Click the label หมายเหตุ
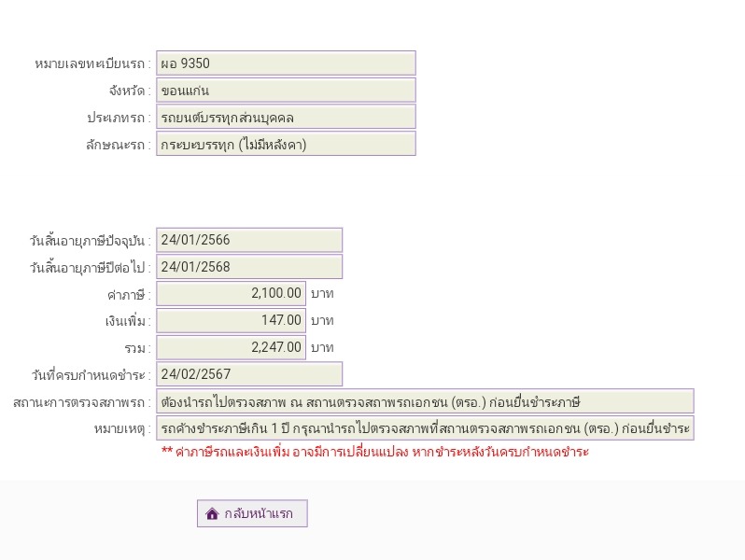 tap(122, 429)
